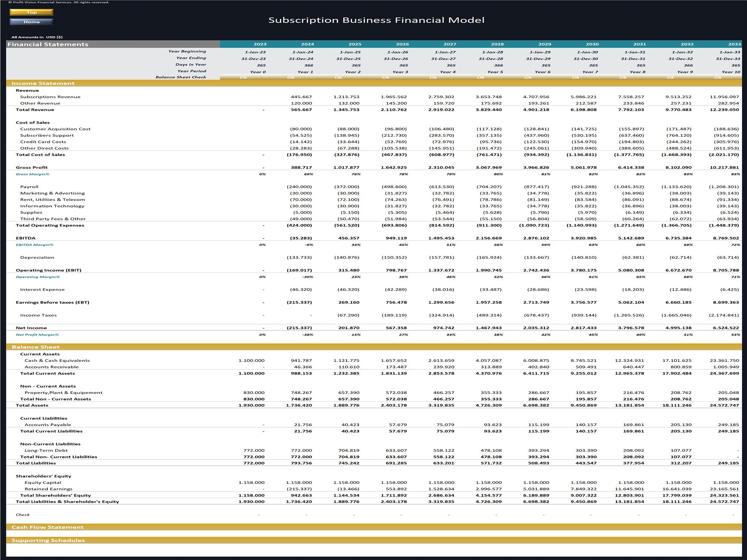Select the Year 5 period cell

tap(495, 72)
